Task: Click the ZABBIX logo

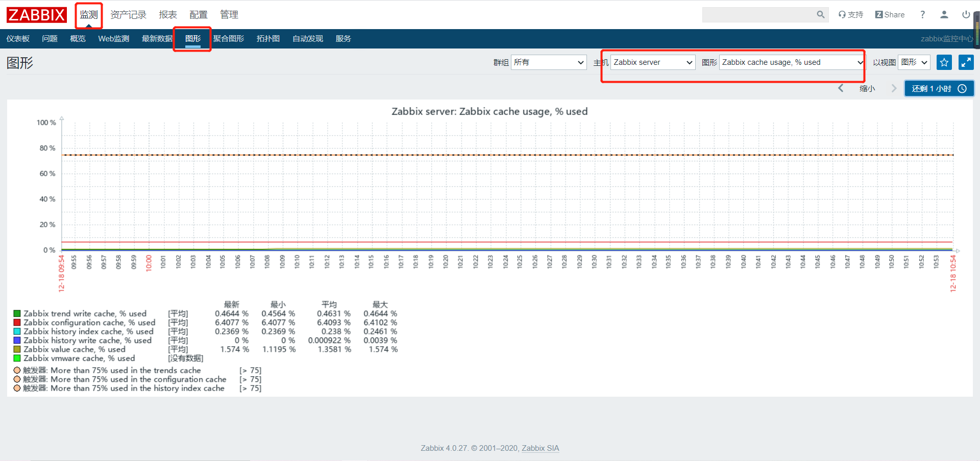Action: point(37,15)
